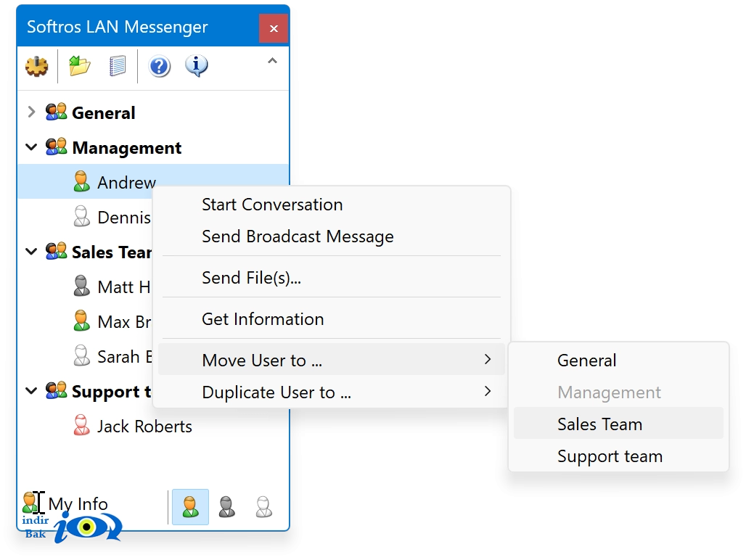The image size is (746, 560).
Task: Click Andrew's online user avatar icon
Action: point(82,181)
